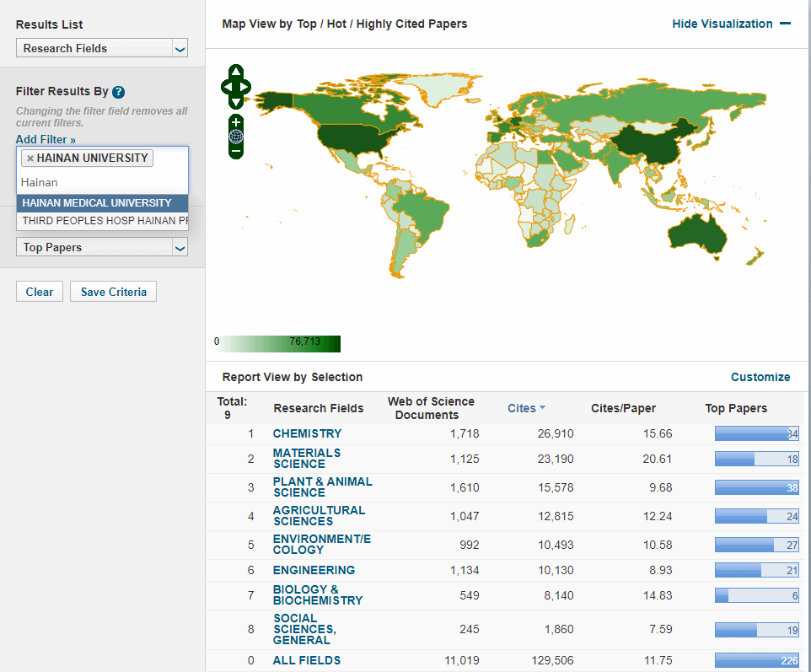Reset map to world globe view

click(x=236, y=136)
